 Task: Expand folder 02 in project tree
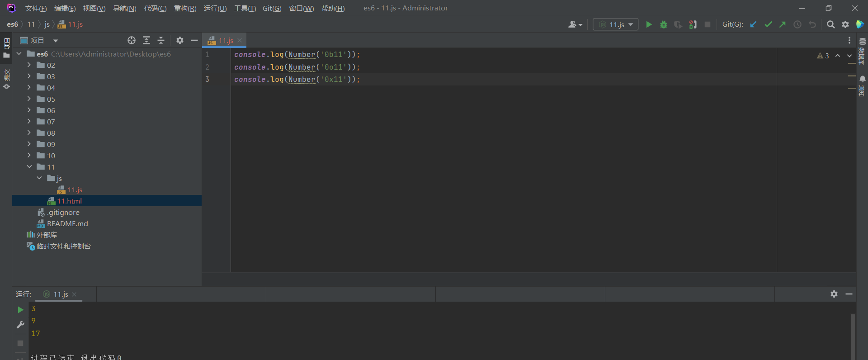[x=29, y=65]
